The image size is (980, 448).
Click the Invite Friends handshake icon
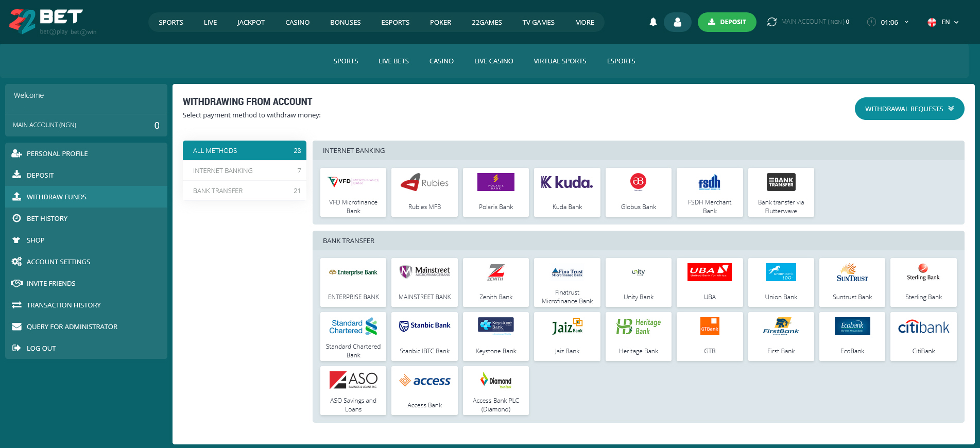tap(16, 283)
